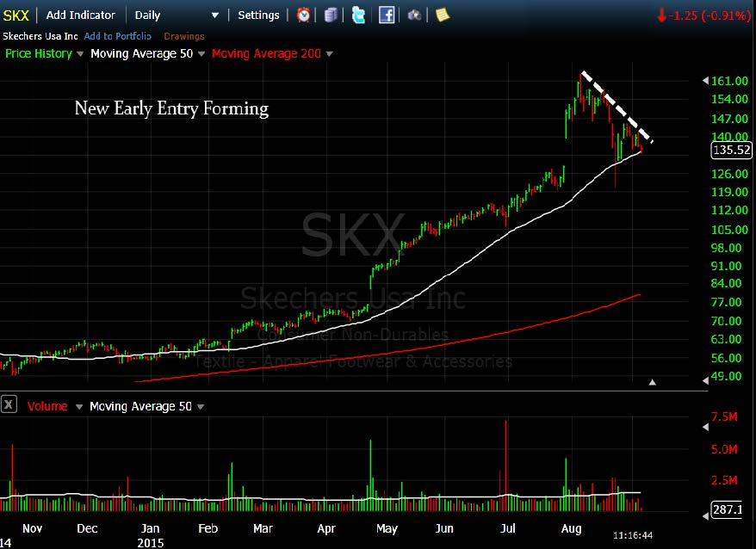Expand volume Moving Average 50 dropdown arrow
This screenshot has width=756, height=549.
coord(201,407)
